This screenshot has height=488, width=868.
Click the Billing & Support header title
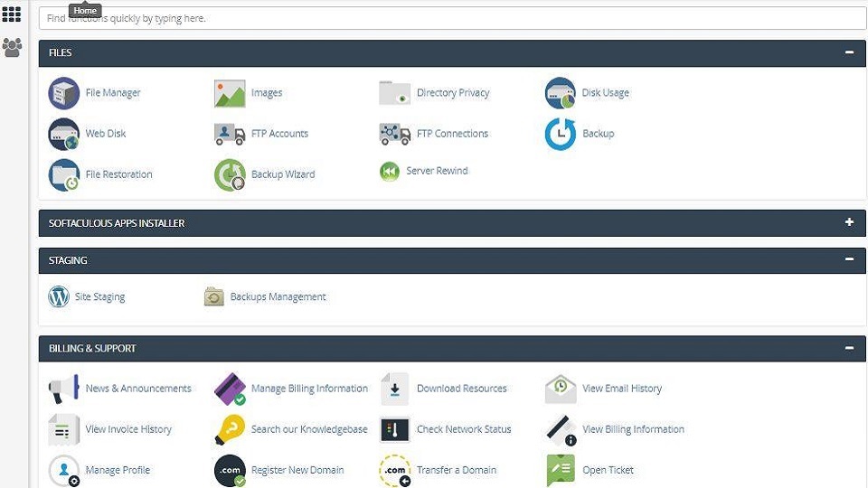tap(92, 349)
